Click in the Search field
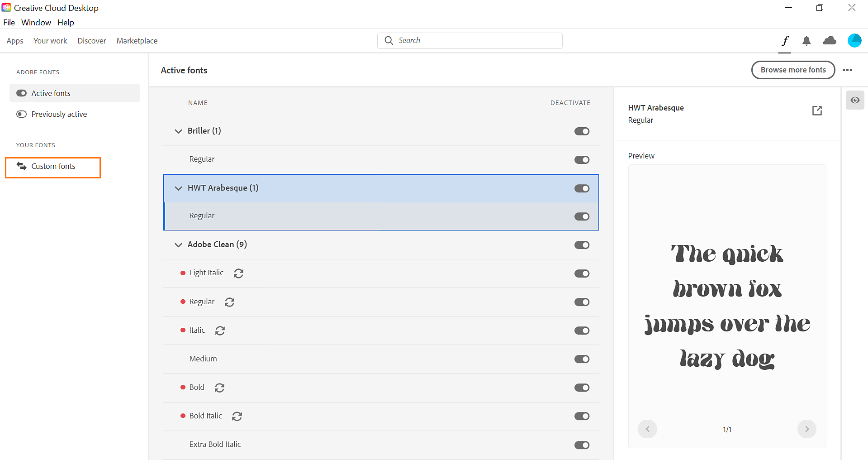 click(470, 41)
